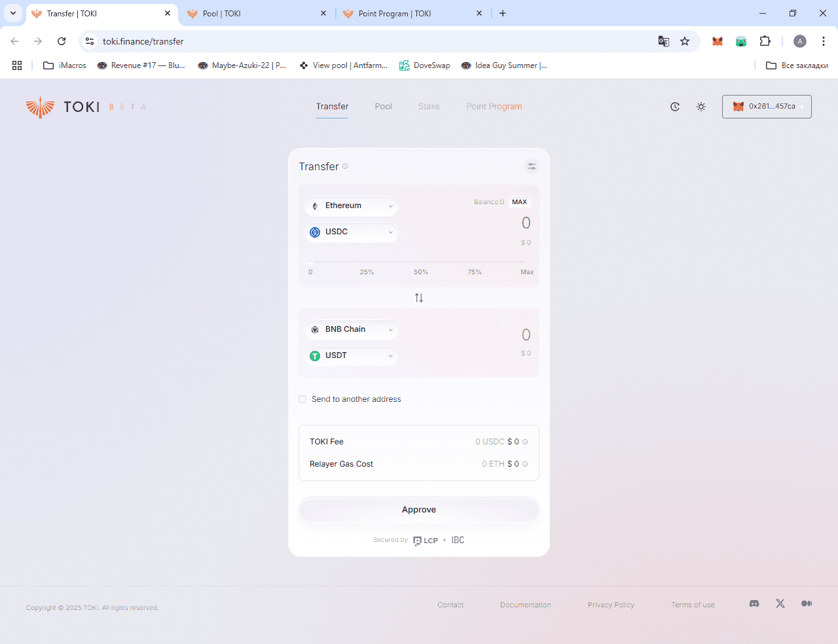Click info icon beside TOKI Fee value
Image resolution: width=838 pixels, height=644 pixels.
coord(525,442)
